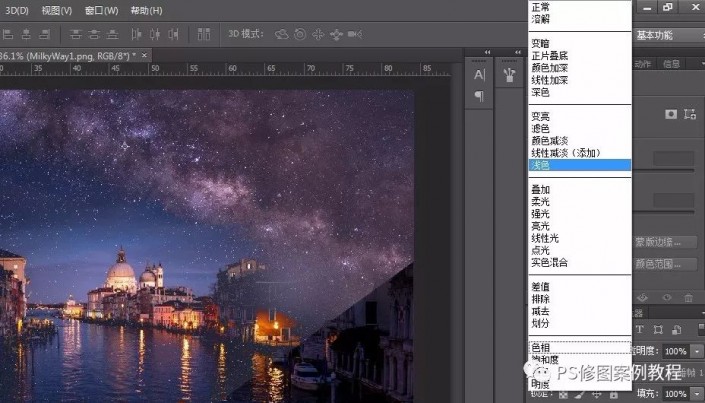Select the 3D pan mode icon
Image resolution: width=705 pixels, height=403 pixels.
coord(318,34)
